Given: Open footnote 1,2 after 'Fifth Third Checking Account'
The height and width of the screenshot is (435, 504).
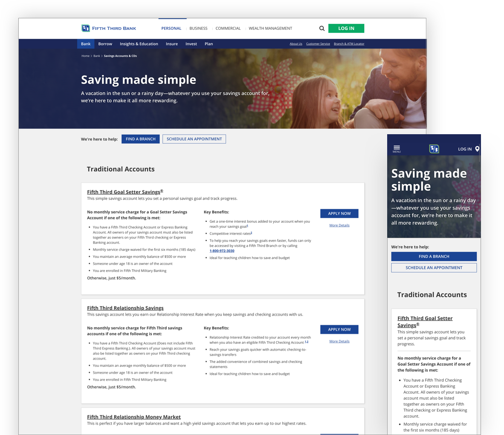Looking at the screenshot, I should pyautogui.click(x=306, y=342).
